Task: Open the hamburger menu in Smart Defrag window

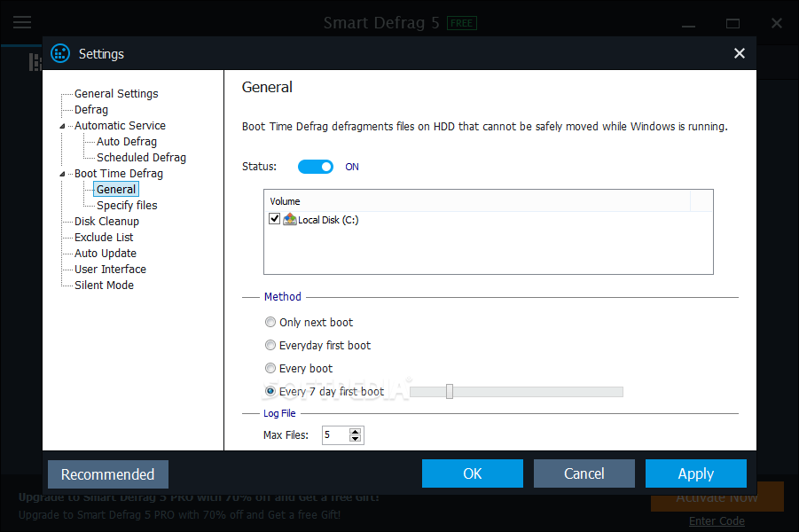Action: point(22,22)
